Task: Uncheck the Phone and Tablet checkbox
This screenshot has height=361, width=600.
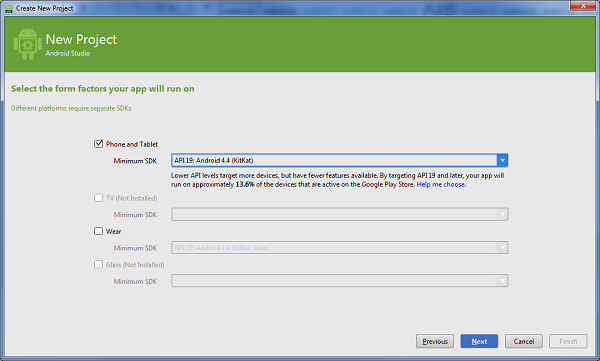Action: (x=98, y=144)
